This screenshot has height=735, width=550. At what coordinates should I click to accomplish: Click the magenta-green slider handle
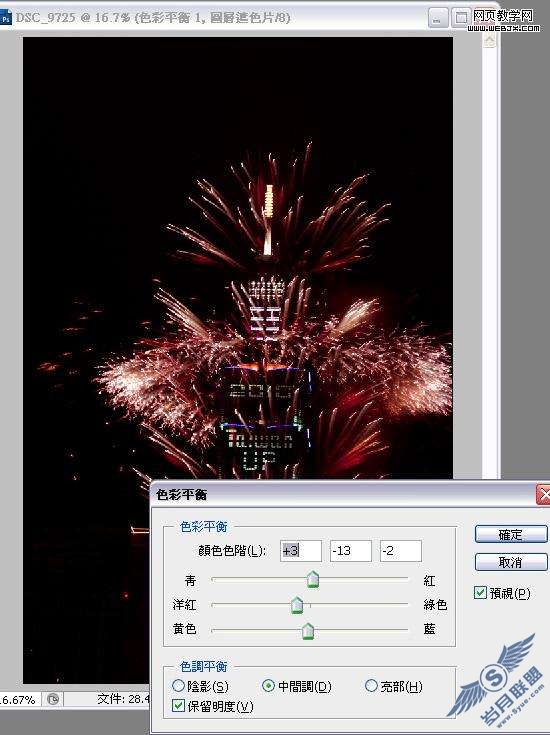coord(297,605)
